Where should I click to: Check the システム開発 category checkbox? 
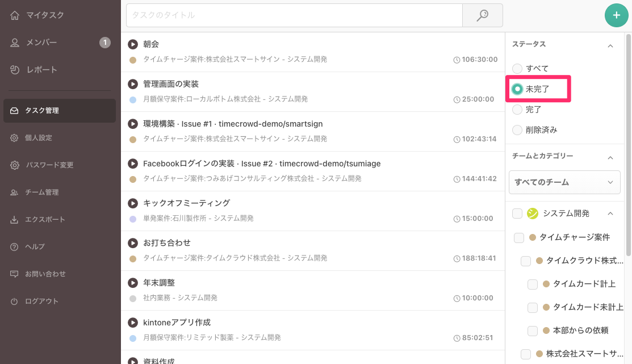point(517,213)
